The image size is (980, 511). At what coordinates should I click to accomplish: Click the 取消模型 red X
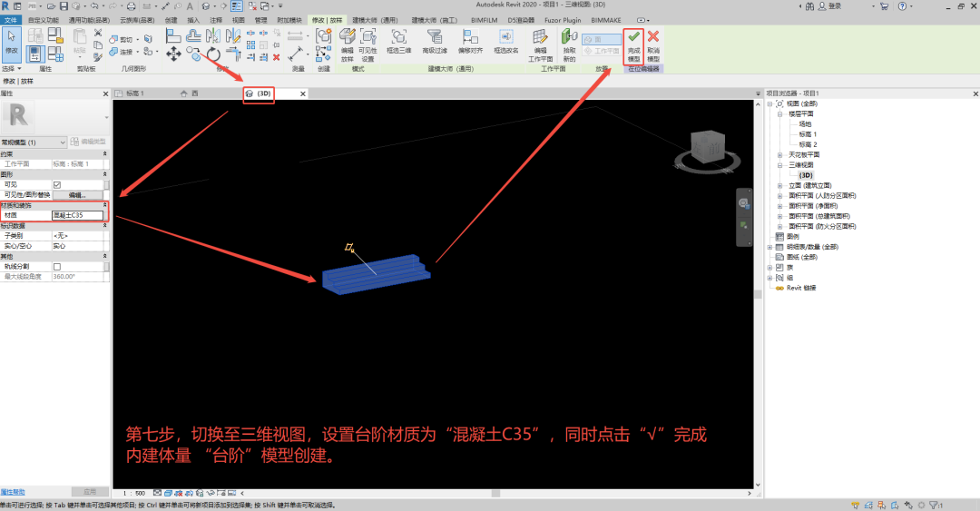(653, 45)
